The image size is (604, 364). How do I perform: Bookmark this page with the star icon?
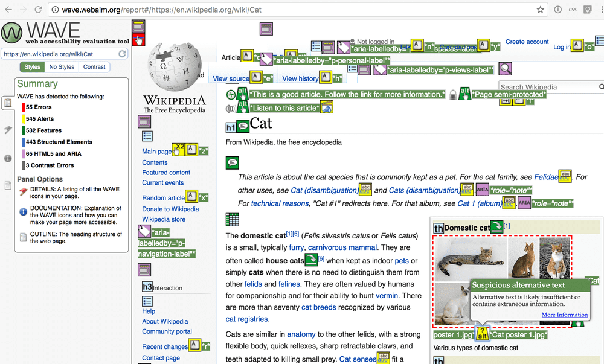(x=541, y=10)
